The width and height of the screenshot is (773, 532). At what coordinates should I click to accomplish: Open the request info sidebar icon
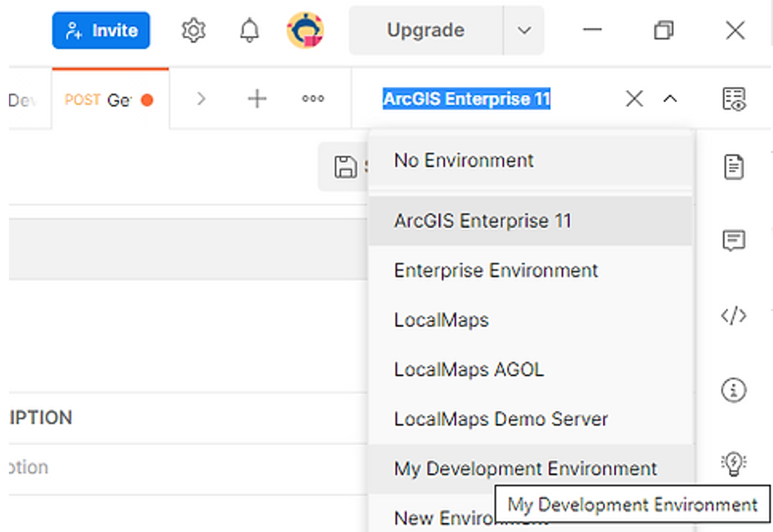[x=734, y=390]
